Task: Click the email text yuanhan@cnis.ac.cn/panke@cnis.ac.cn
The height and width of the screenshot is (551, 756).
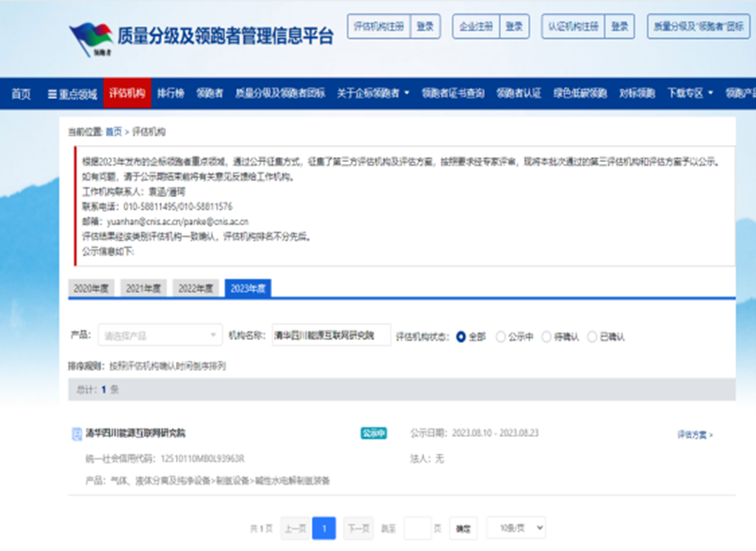Action: tap(177, 221)
